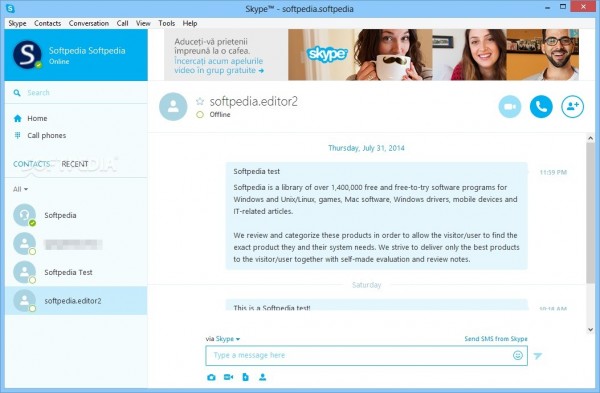
Task: Open the emoticon picker in the message box
Action: click(518, 355)
